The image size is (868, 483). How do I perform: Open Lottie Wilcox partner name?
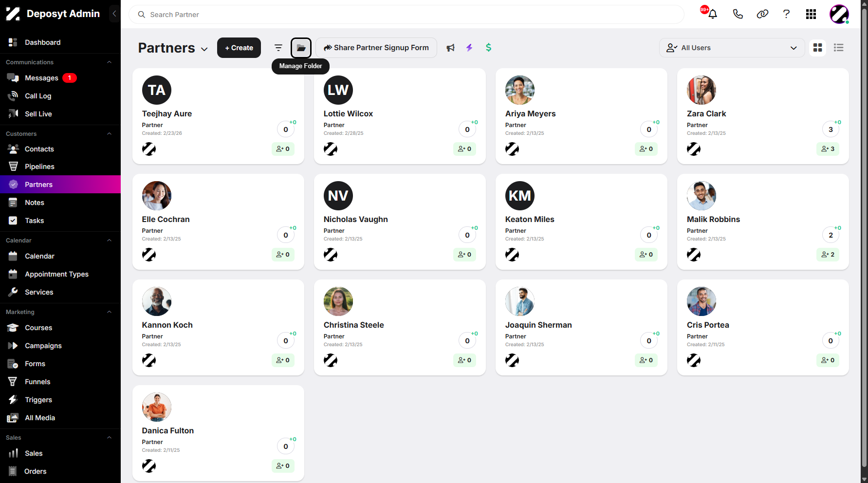(348, 113)
